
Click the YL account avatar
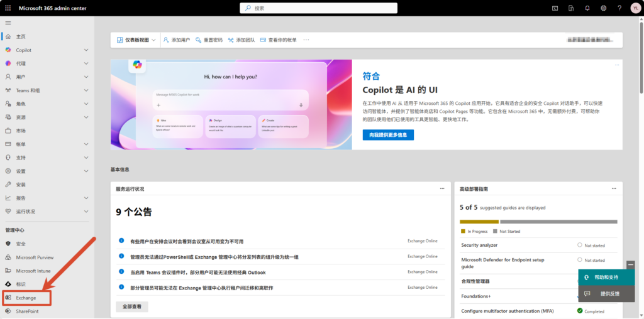635,8
